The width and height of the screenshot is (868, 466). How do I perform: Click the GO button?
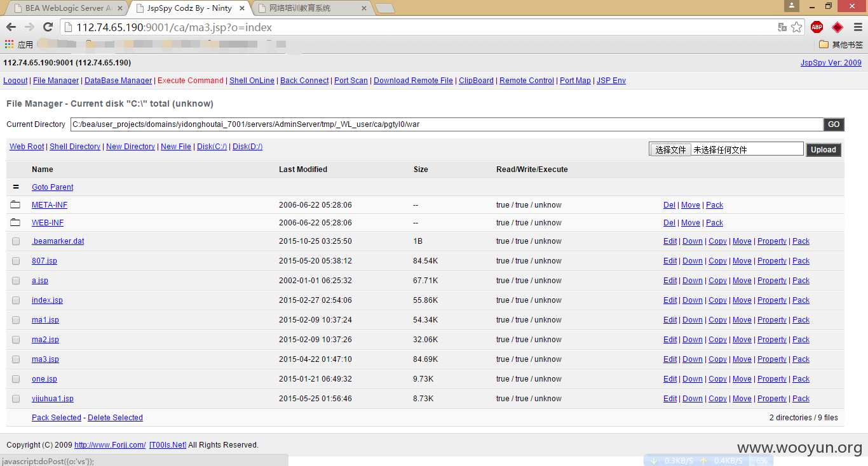834,124
